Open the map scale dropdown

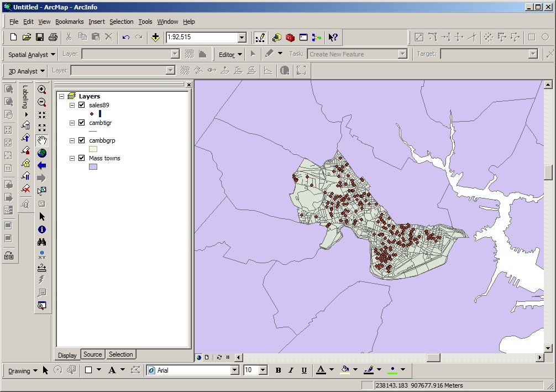[242, 38]
